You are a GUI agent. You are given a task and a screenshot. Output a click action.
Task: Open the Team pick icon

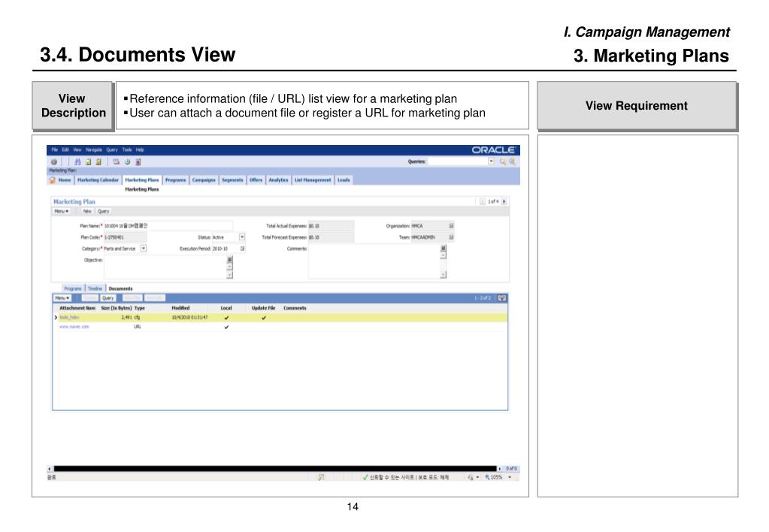[x=451, y=237]
